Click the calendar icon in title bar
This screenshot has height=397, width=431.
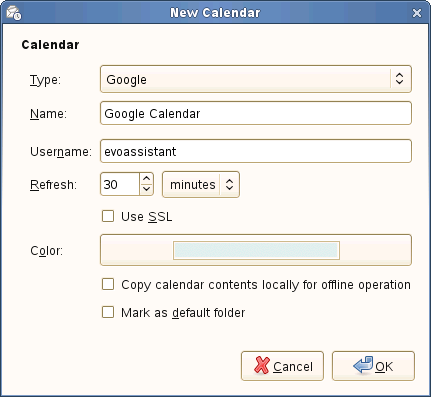14,13
